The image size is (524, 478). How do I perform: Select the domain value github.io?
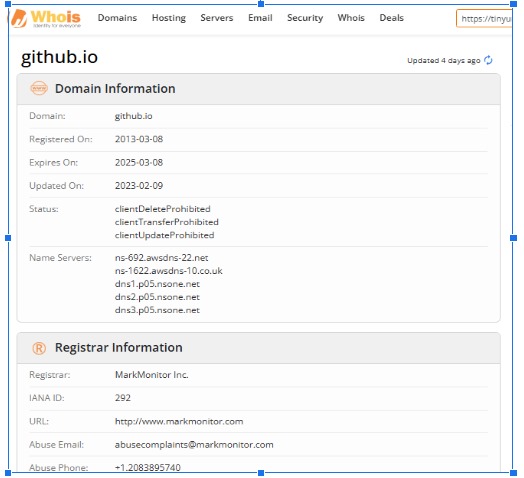click(x=133, y=116)
